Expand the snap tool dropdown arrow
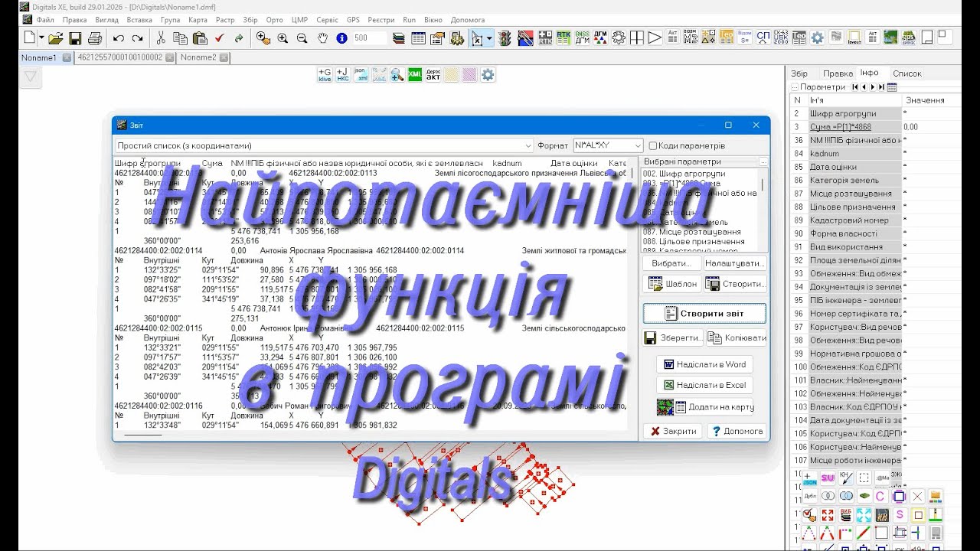Screen dimensions: 980x551 pos(489,37)
